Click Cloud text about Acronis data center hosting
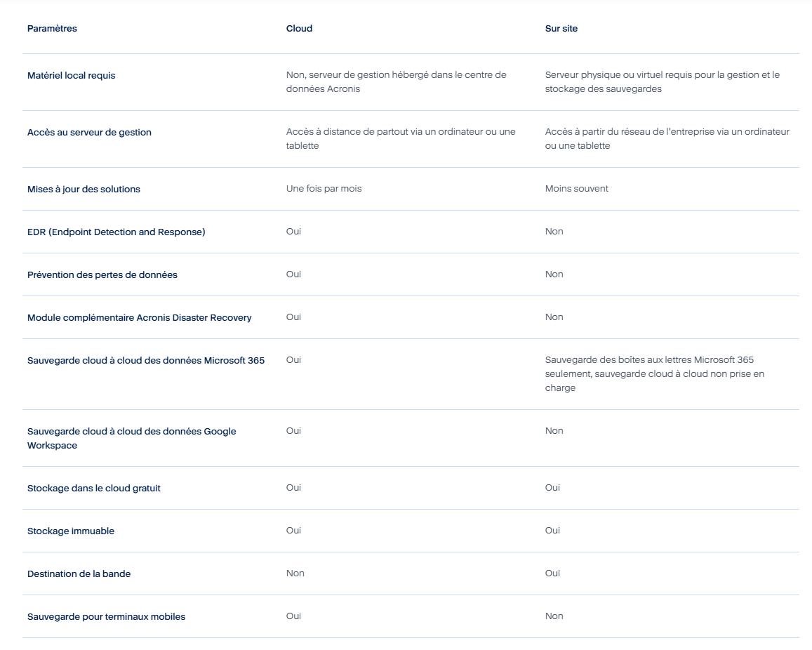Viewport: 812px width, 650px height. [x=397, y=82]
